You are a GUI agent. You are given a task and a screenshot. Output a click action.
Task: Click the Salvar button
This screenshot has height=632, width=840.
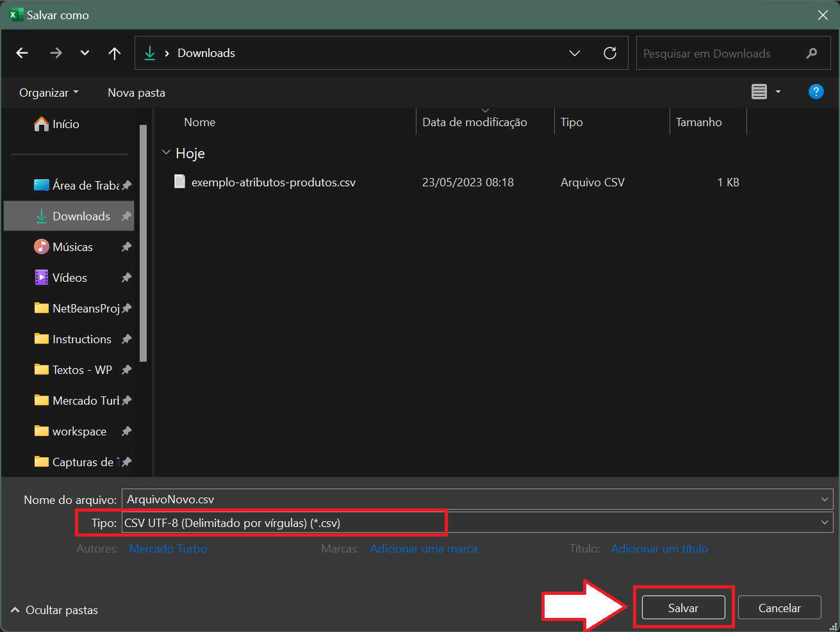point(683,607)
